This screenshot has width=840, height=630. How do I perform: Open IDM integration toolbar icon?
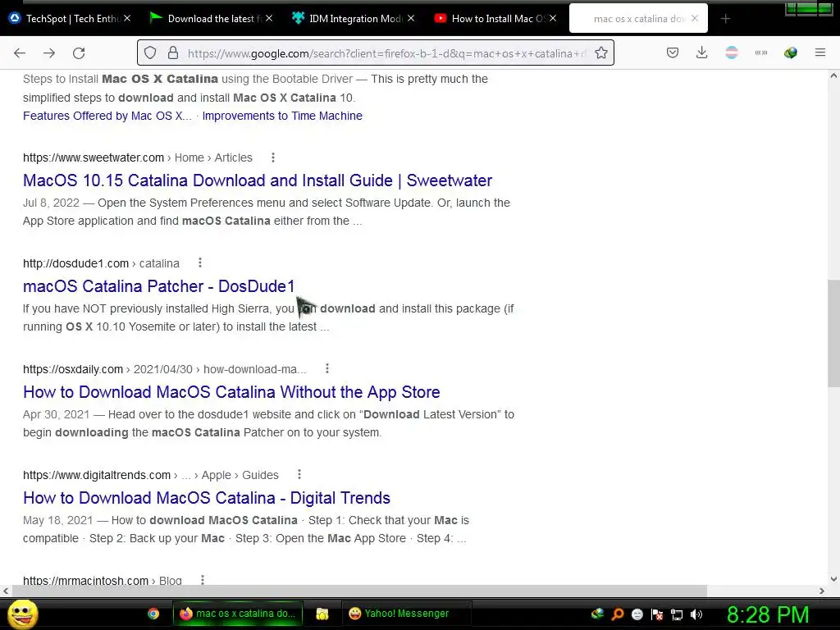[790, 52]
